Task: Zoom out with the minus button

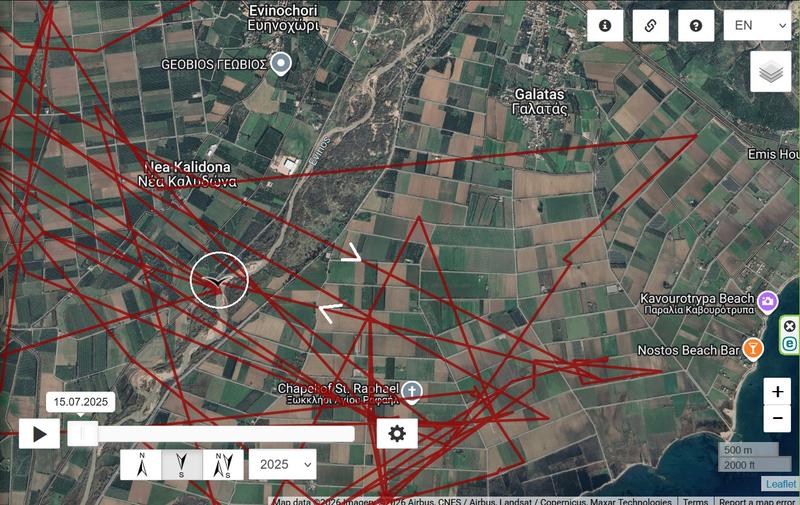Action: (x=778, y=419)
